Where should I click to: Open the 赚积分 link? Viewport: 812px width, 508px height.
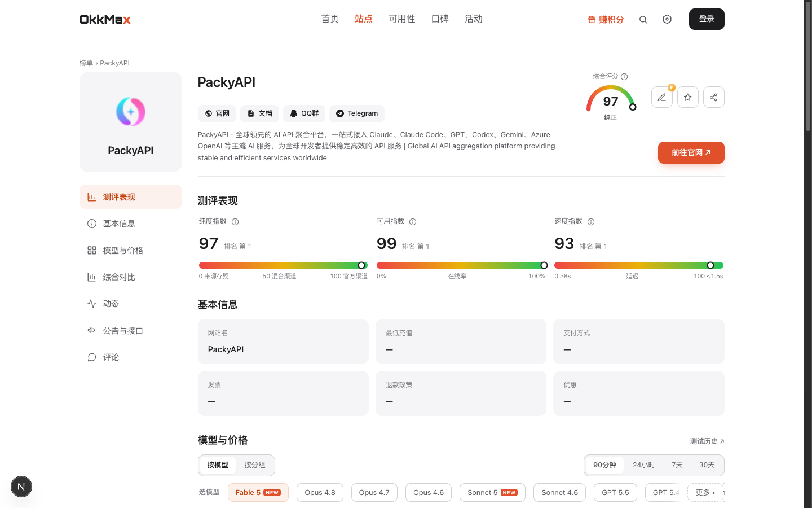606,19
